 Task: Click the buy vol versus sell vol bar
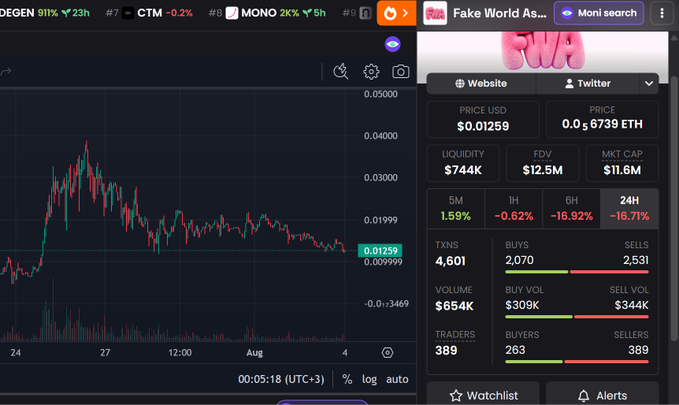click(x=577, y=317)
